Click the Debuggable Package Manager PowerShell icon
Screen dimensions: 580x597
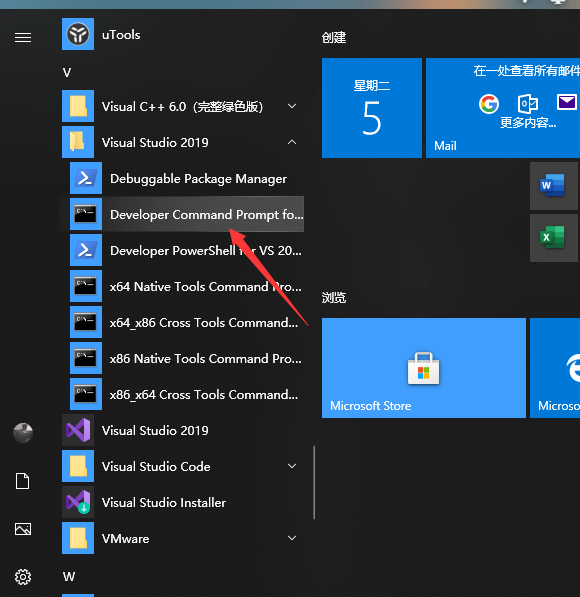click(x=86, y=178)
